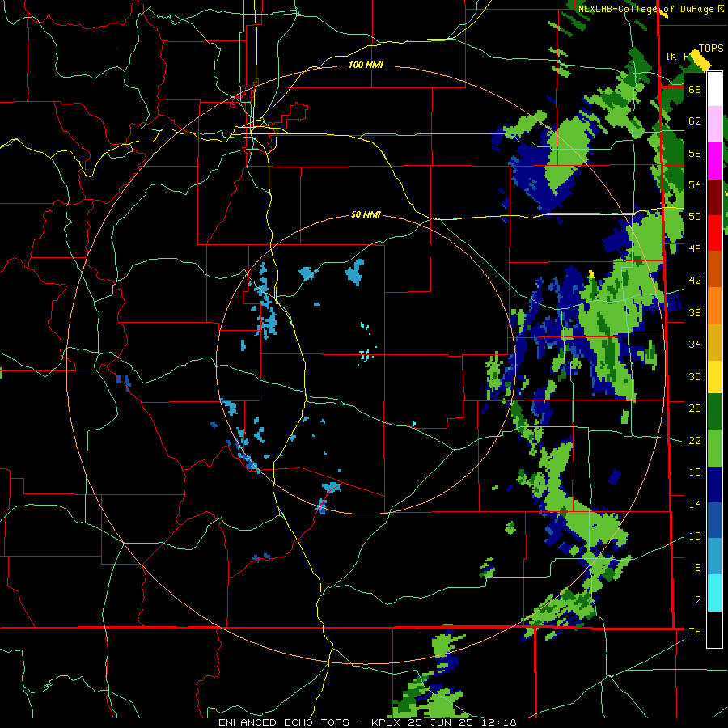This screenshot has height=728, width=728.
Task: Click the 26 value on the legend
Action: [x=695, y=408]
